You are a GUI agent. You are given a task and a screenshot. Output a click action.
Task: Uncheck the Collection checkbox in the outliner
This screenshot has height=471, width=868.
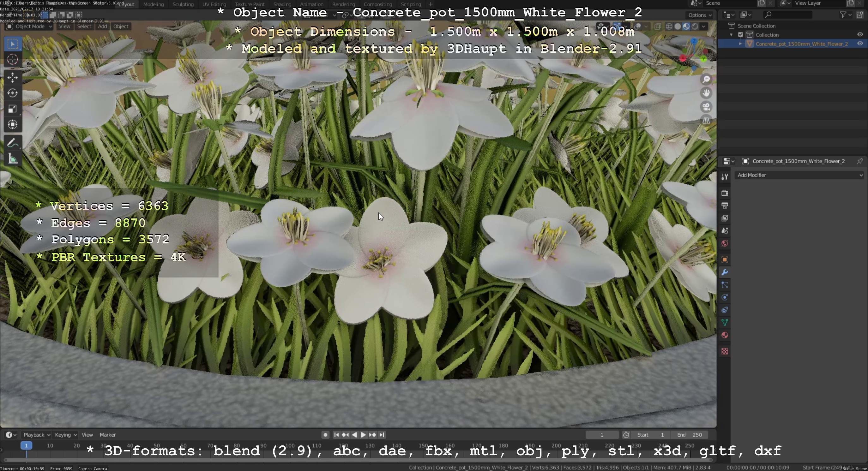tap(740, 35)
